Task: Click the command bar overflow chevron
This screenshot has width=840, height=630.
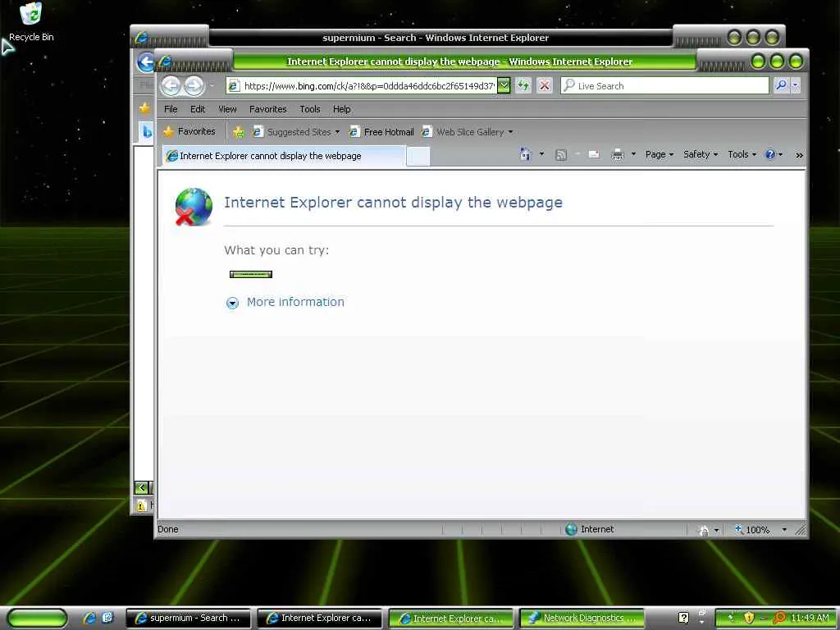Action: [x=799, y=155]
